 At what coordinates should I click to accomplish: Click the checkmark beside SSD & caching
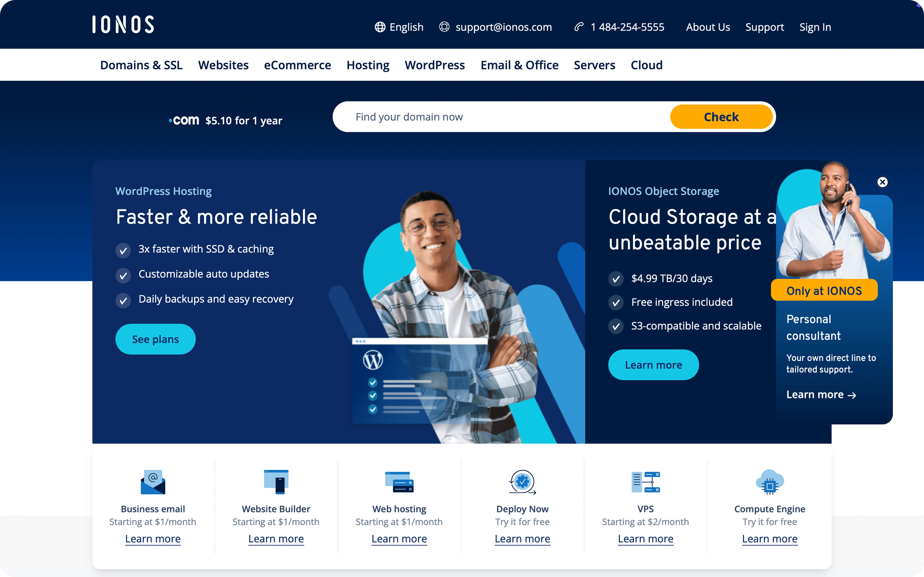(123, 251)
